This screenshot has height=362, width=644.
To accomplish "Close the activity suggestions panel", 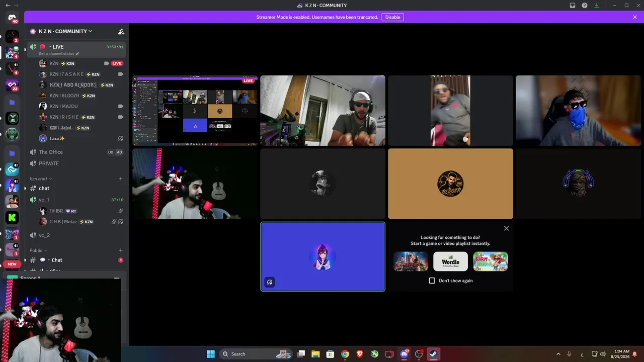I will click(506, 228).
